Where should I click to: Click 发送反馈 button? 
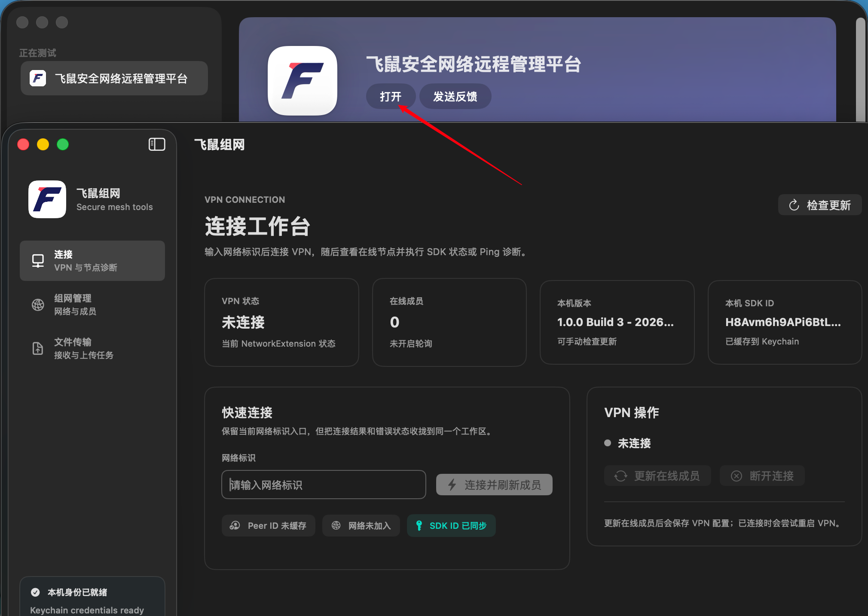click(455, 96)
